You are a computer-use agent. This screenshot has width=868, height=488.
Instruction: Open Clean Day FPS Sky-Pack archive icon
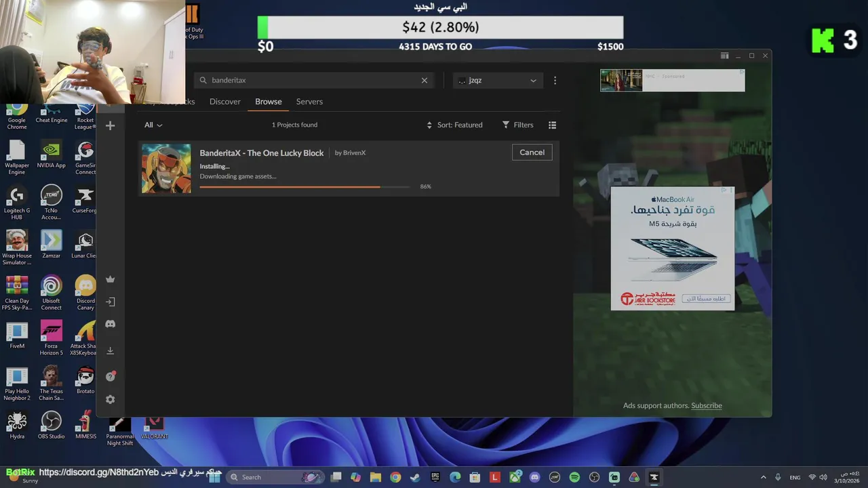tap(17, 293)
